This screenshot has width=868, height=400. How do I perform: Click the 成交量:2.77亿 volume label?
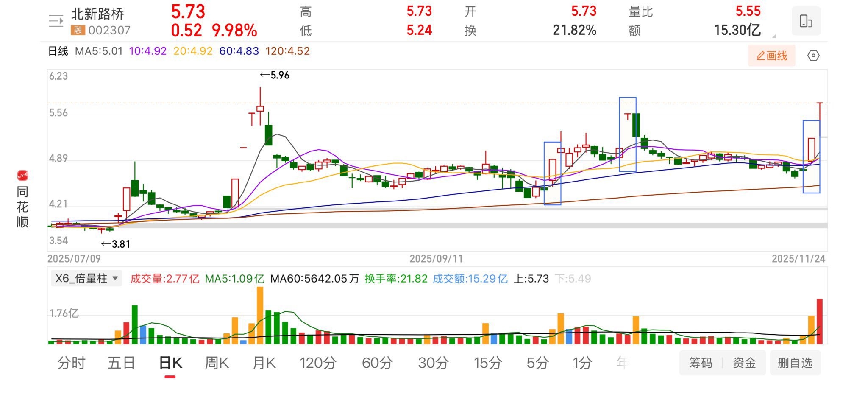click(164, 279)
